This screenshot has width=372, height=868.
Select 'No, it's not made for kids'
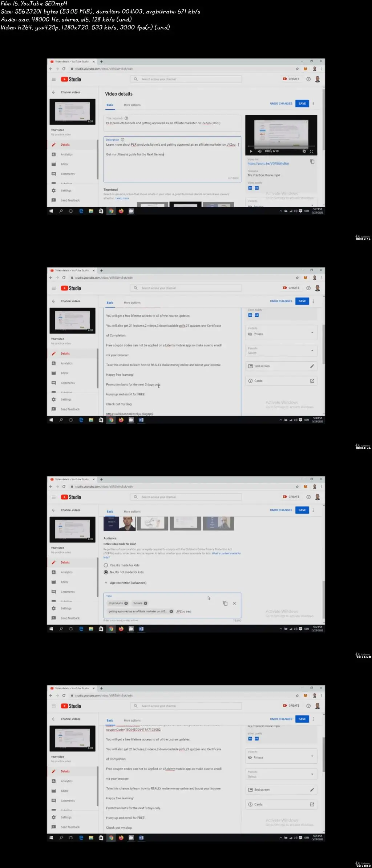[106, 572]
